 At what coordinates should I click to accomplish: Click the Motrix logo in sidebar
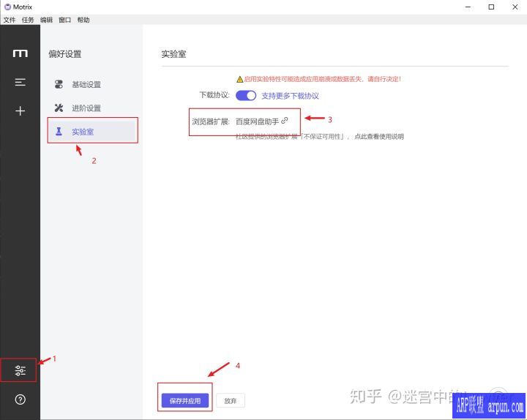click(x=20, y=53)
